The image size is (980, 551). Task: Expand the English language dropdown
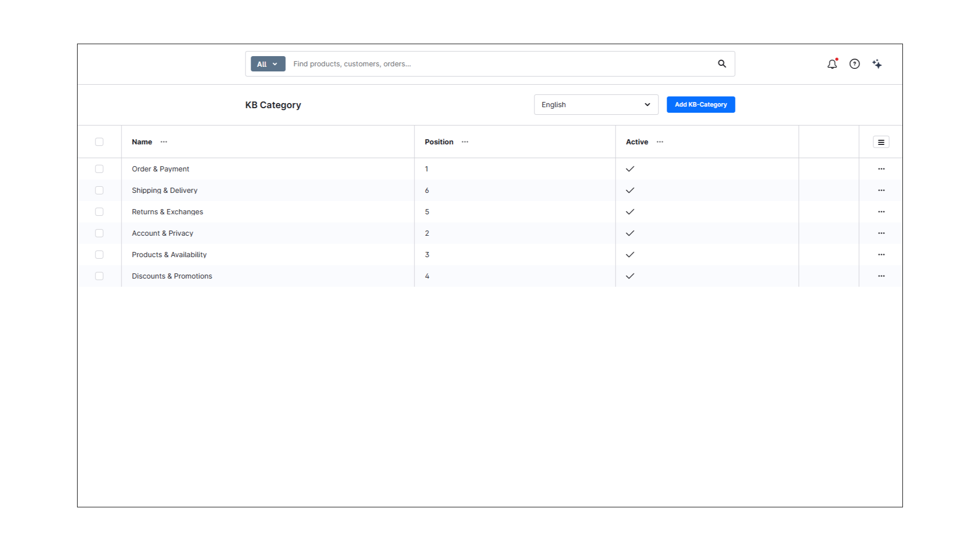tap(596, 105)
